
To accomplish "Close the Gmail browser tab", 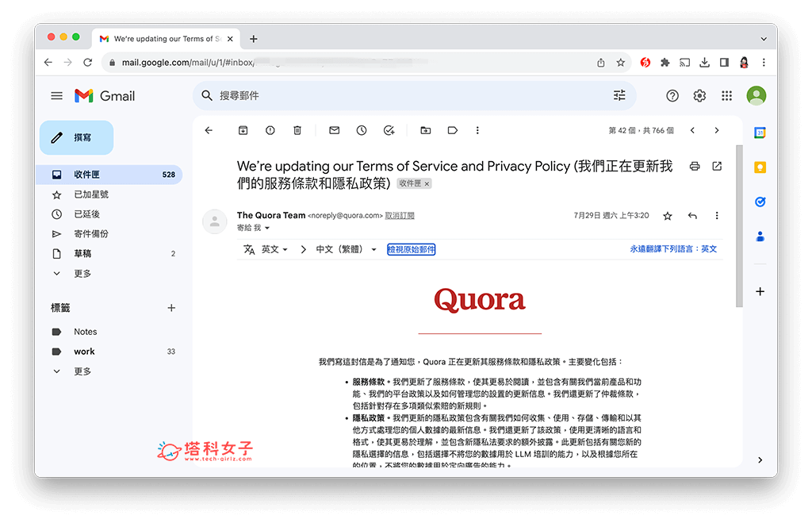I will pos(230,39).
